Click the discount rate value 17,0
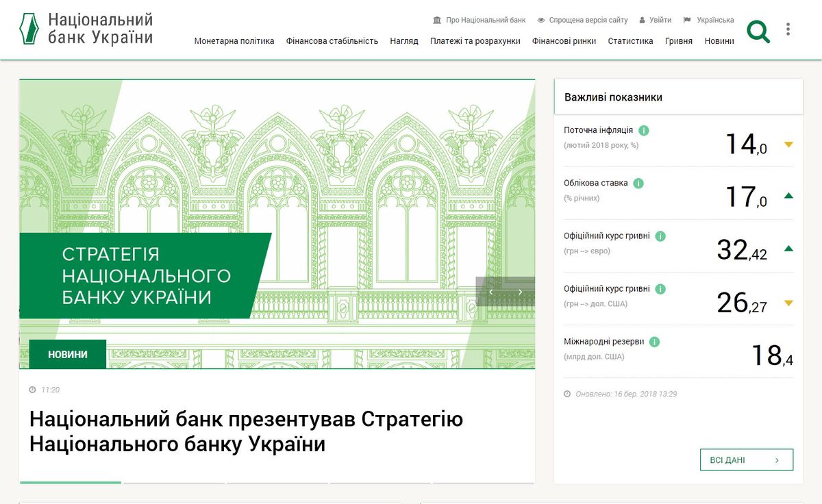Viewport: 822px width, 504px height. 746,197
